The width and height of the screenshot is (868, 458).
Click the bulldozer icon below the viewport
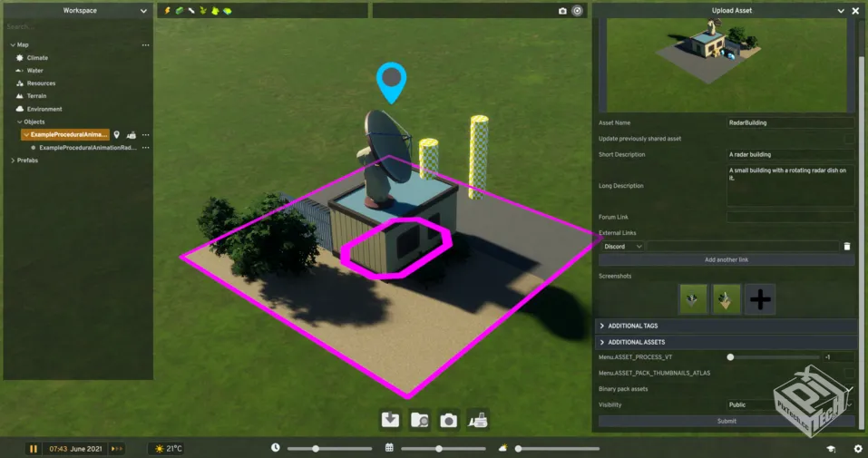tap(478, 420)
